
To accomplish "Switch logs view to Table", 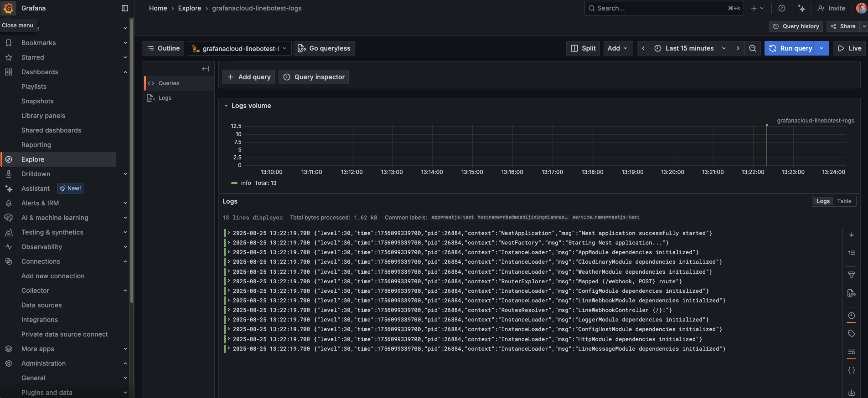I will tap(844, 201).
